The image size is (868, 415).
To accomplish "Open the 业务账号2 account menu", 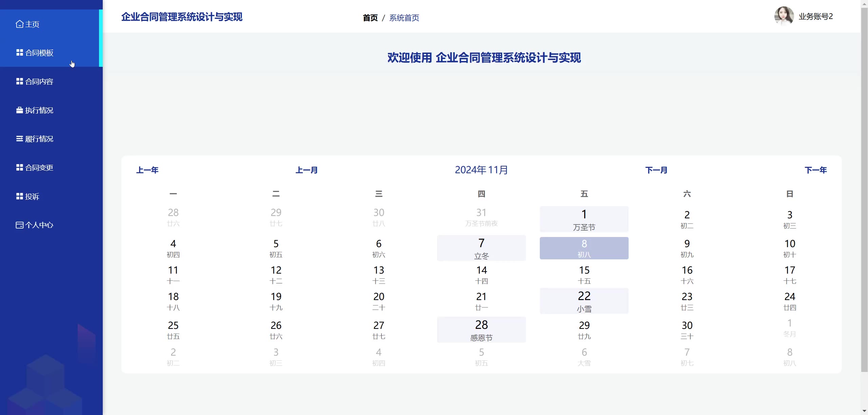I will [815, 16].
